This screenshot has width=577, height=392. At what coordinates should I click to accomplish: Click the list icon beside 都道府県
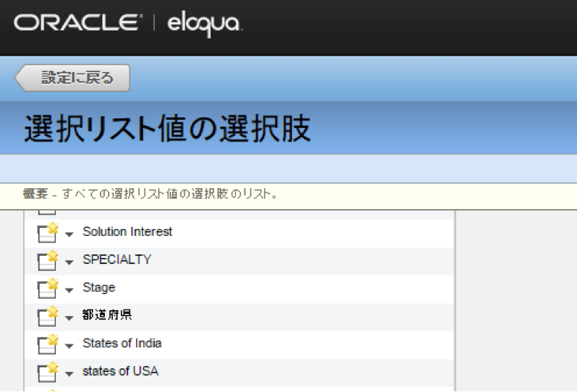pyautogui.click(x=48, y=316)
